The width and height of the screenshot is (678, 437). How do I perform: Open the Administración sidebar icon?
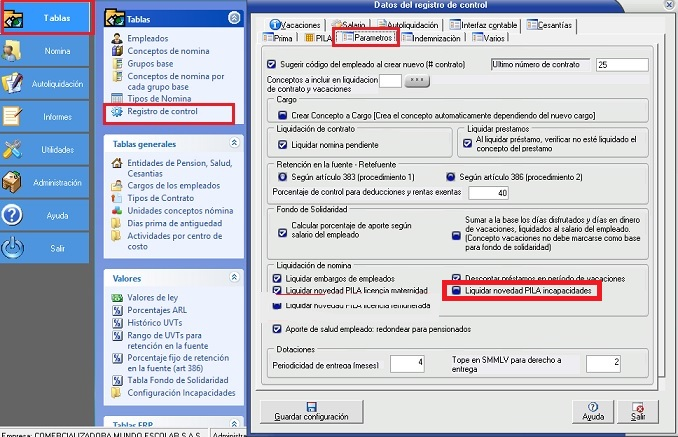pos(14,182)
